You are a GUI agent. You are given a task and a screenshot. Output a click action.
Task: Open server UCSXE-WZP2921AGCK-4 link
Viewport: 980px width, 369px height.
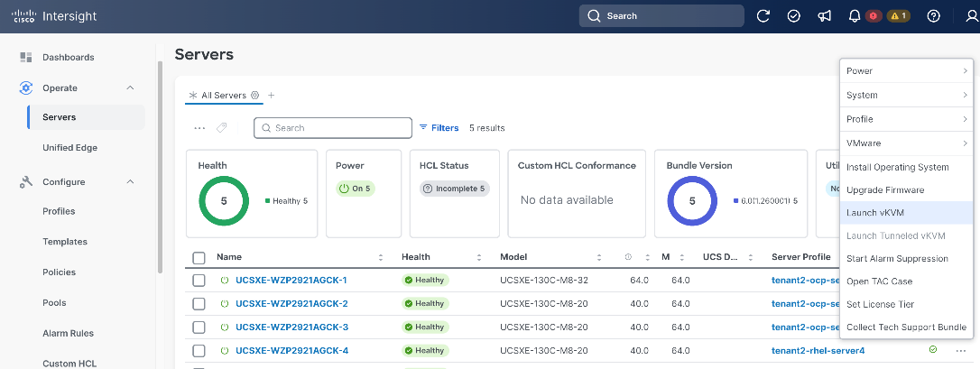click(291, 351)
